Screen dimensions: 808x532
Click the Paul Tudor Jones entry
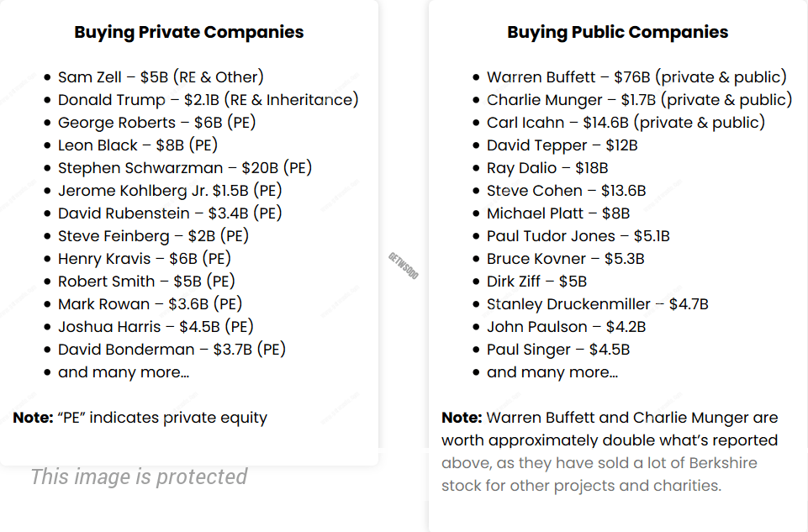tap(578, 236)
